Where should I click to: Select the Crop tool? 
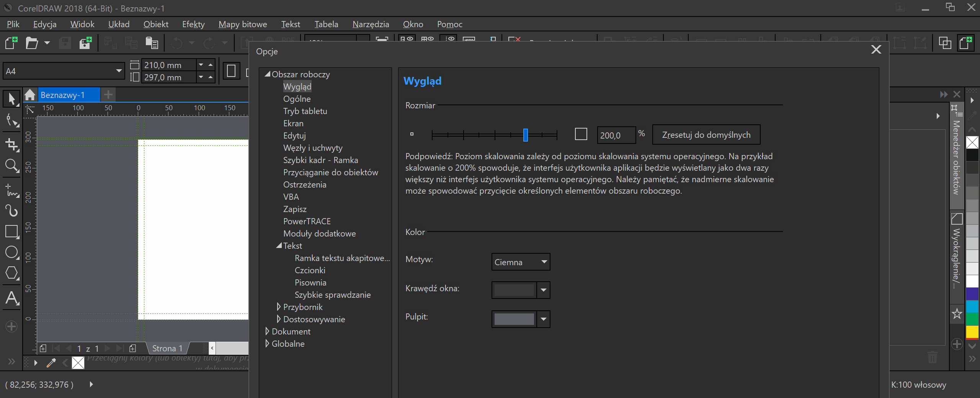point(11,145)
